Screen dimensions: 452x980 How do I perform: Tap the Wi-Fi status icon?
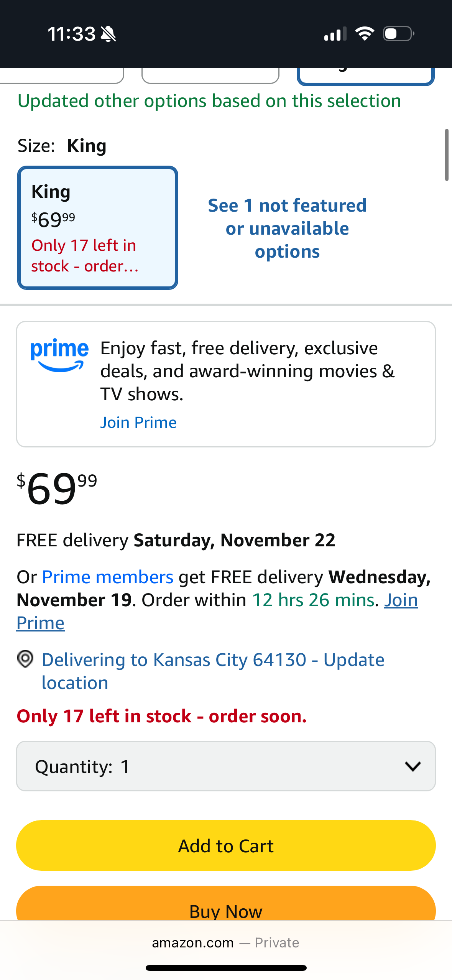point(365,34)
